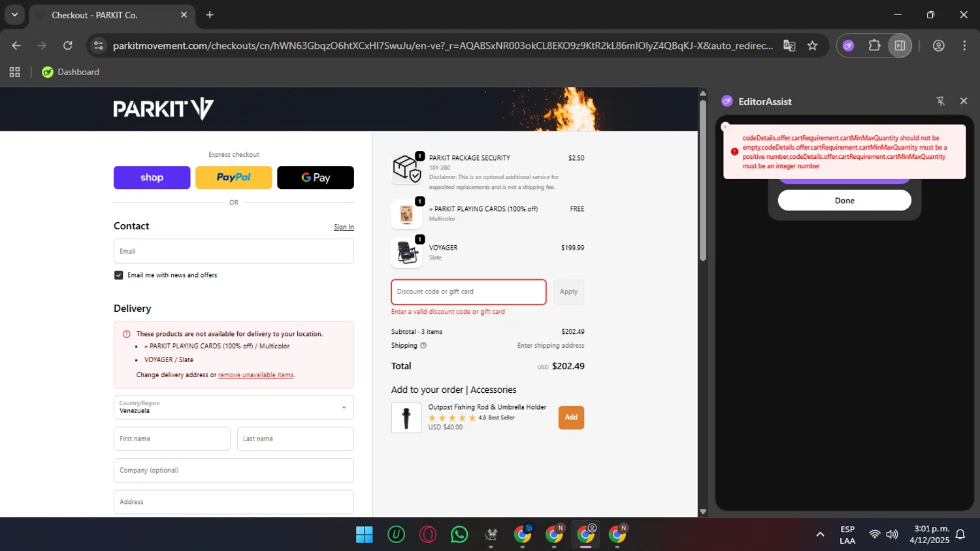This screenshot has height=551, width=980.
Task: Click the Shipping info help icon
Action: click(423, 346)
